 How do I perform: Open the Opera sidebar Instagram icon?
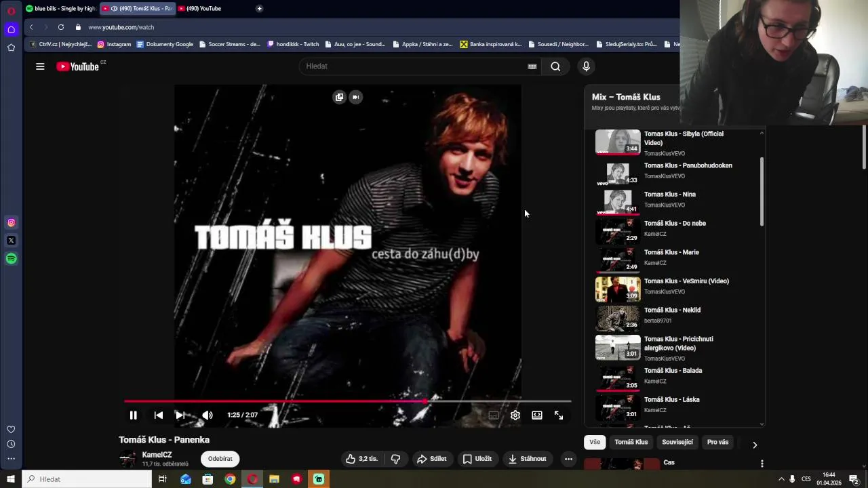(12, 223)
